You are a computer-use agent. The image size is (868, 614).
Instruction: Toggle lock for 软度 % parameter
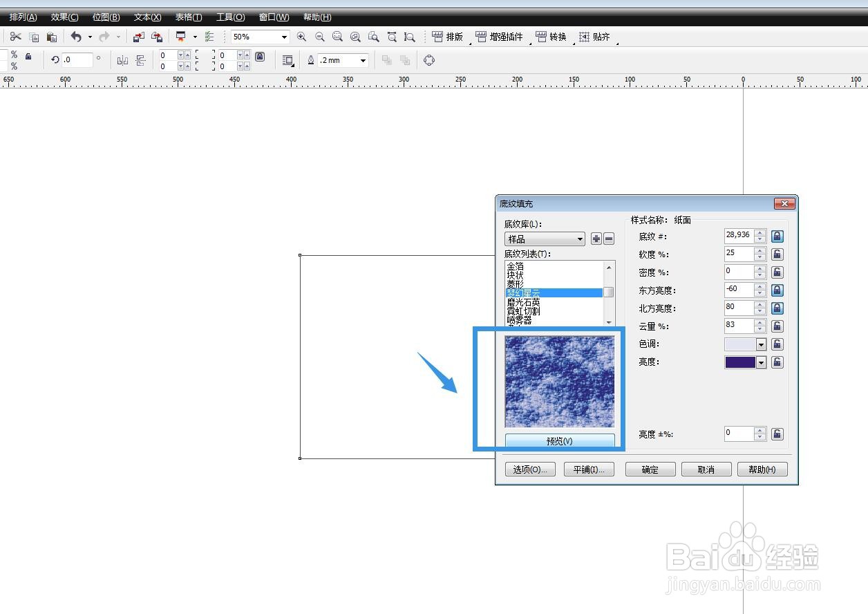[x=777, y=254]
